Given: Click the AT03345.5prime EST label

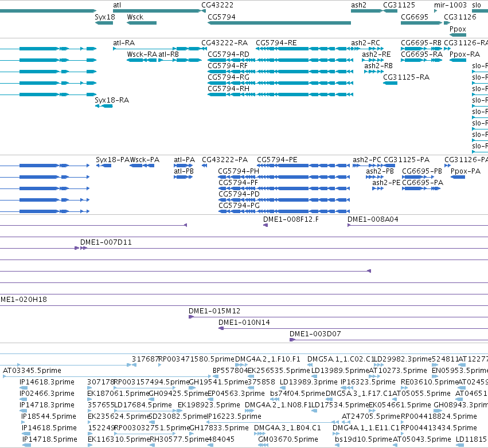Looking at the screenshot, I should tap(32, 371).
